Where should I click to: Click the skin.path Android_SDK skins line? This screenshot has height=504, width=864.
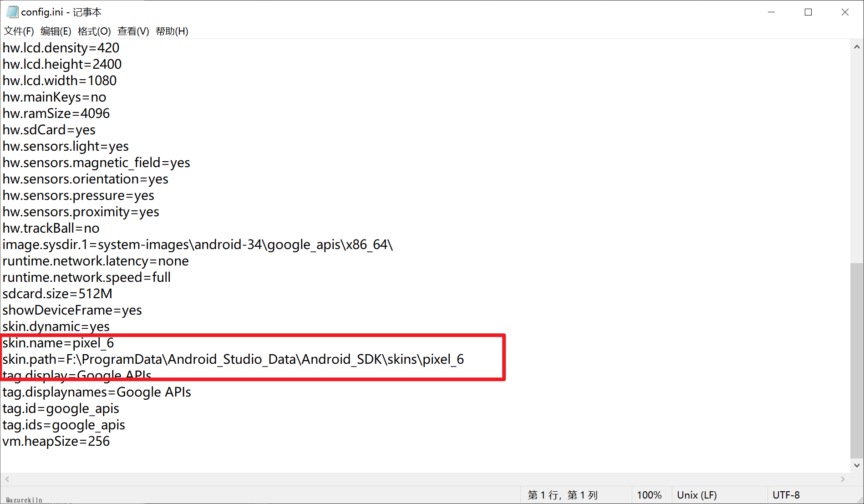click(233, 359)
